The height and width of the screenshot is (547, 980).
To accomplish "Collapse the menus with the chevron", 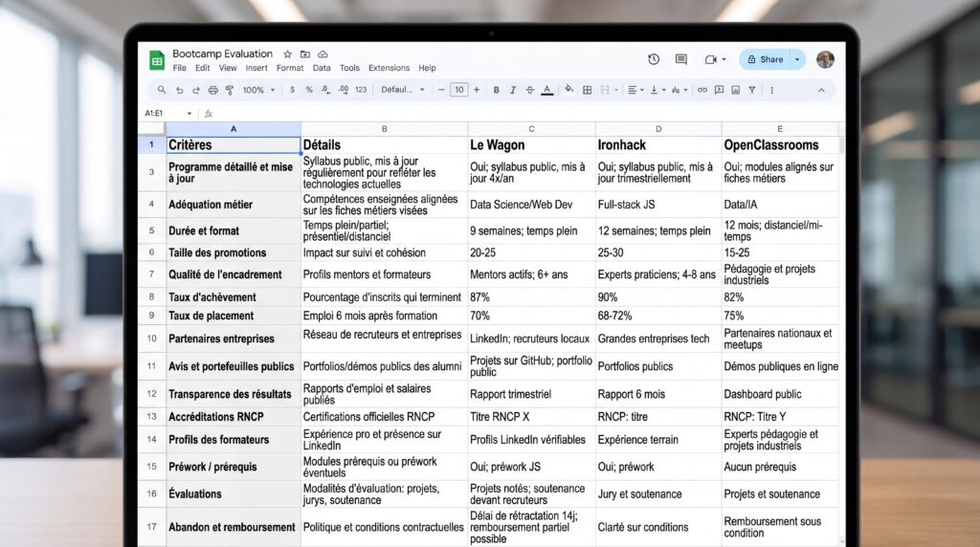I will click(821, 90).
